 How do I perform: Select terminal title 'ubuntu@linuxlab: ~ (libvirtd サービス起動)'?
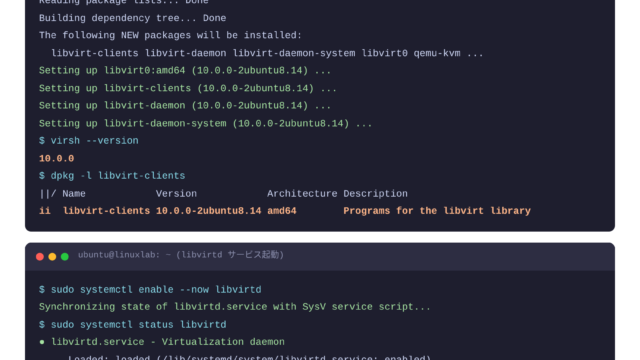click(181, 255)
